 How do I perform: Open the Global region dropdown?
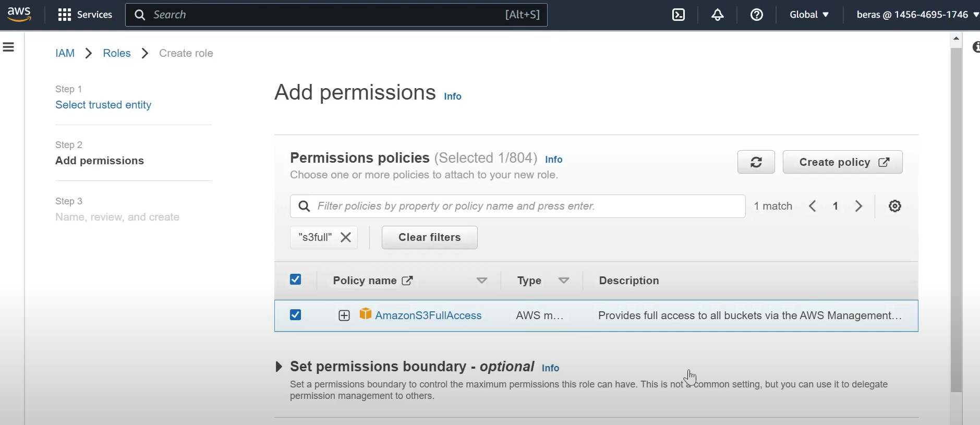point(809,15)
